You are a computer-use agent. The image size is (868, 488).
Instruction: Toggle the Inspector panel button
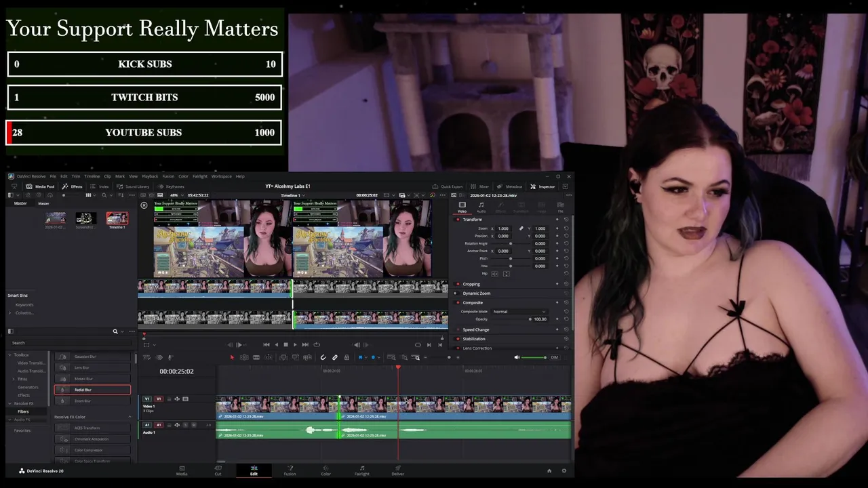coord(542,186)
